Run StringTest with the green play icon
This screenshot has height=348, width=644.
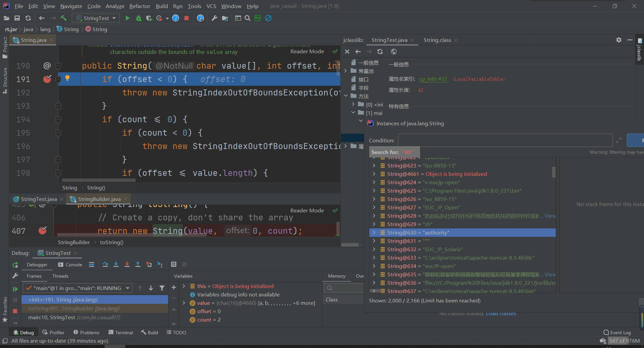tap(127, 18)
